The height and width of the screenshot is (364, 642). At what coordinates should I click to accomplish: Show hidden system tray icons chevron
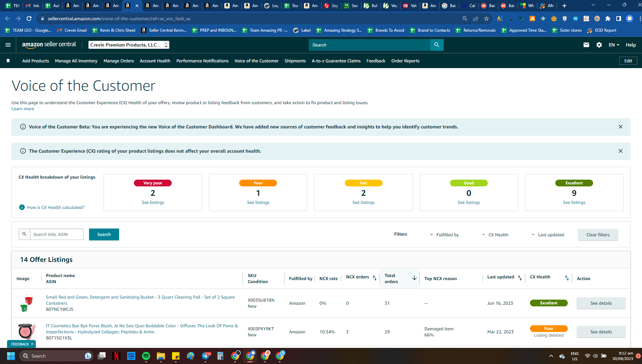[551, 356]
